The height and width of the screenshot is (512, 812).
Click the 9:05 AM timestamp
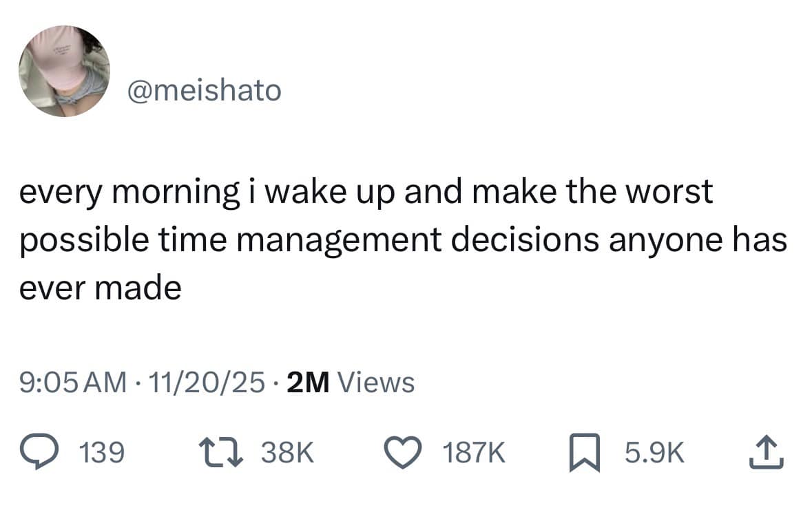tap(73, 382)
